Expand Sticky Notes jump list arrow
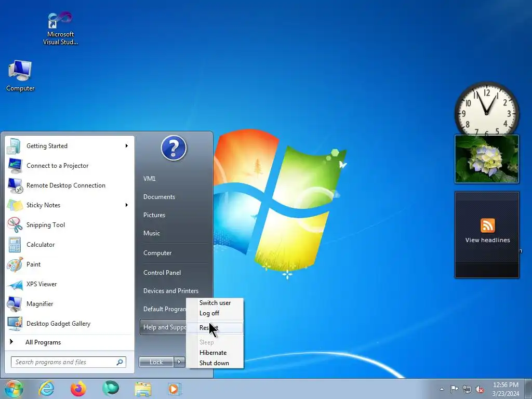 click(x=127, y=205)
